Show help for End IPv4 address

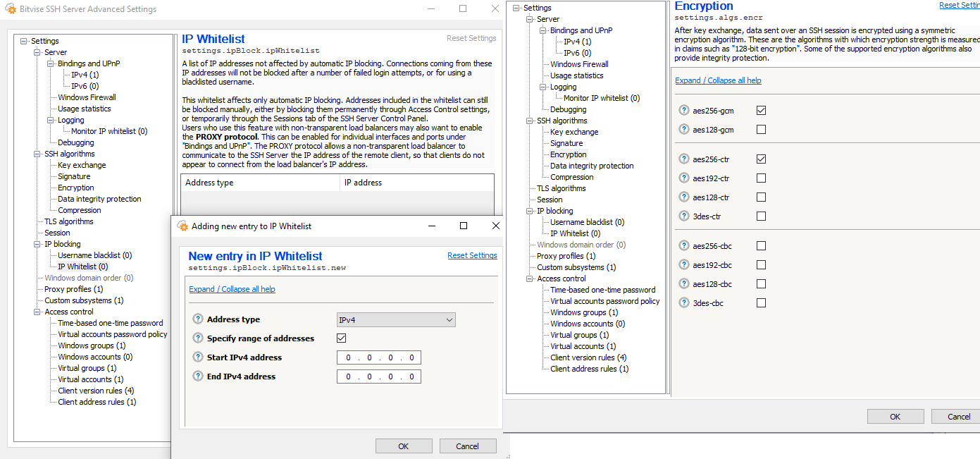click(x=198, y=377)
